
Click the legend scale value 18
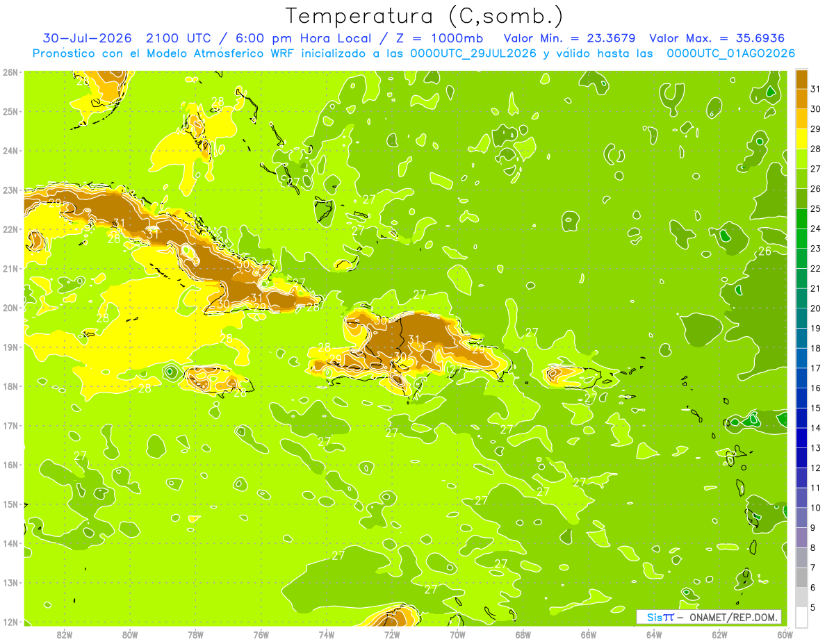pos(815,348)
